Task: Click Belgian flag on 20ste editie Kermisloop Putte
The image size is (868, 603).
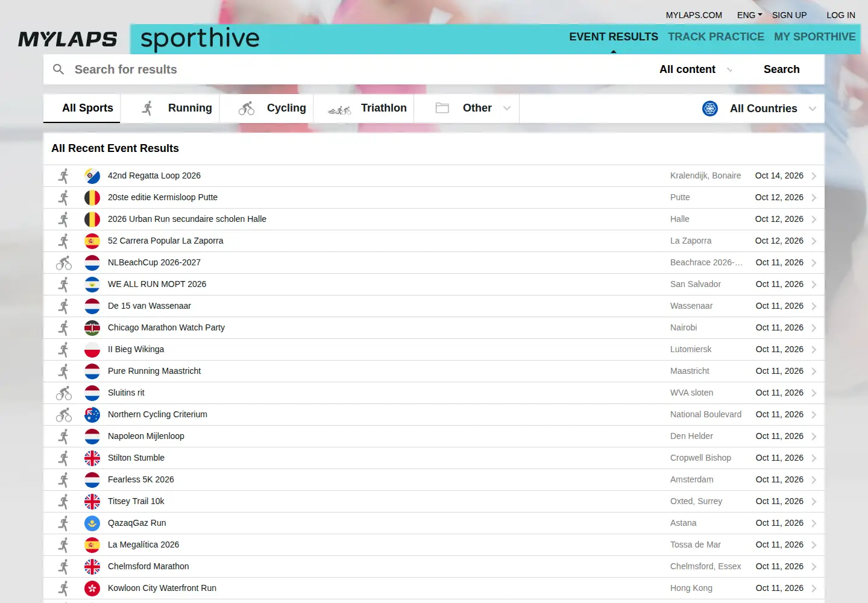Action: point(92,198)
